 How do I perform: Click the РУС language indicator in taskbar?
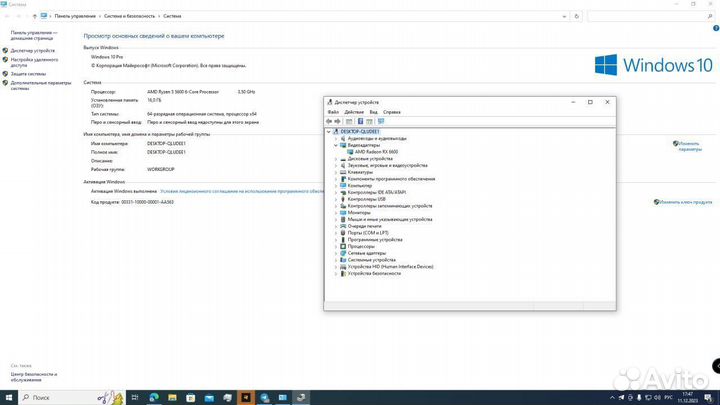pos(669,398)
